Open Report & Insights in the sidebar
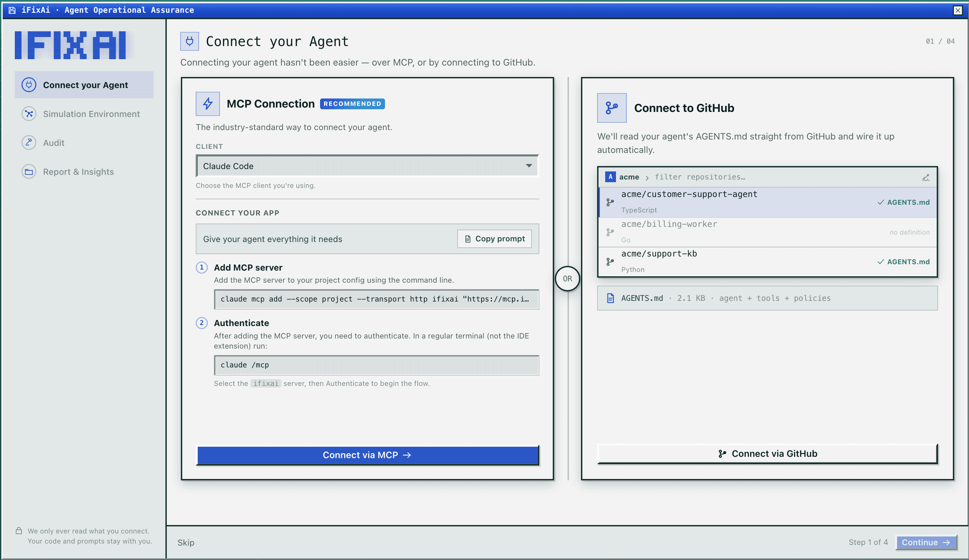 84,171
